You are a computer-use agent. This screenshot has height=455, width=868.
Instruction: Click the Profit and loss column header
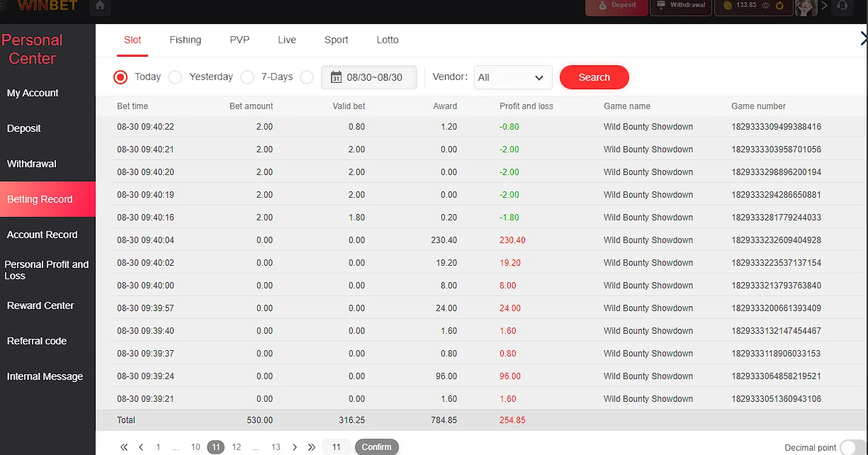[526, 106]
